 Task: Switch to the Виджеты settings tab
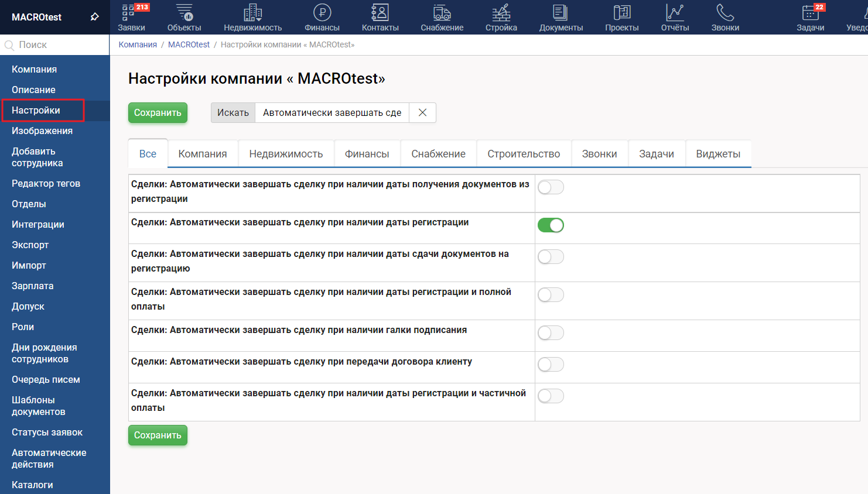tap(718, 154)
